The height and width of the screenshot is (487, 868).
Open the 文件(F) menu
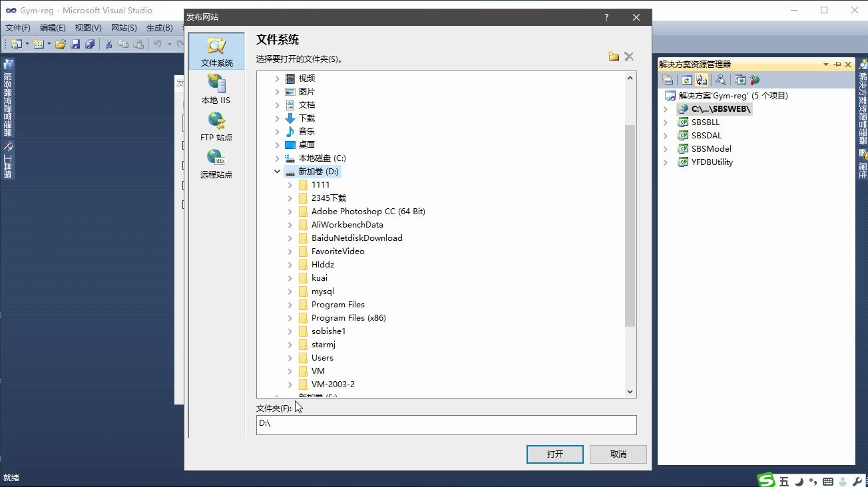pyautogui.click(x=18, y=28)
